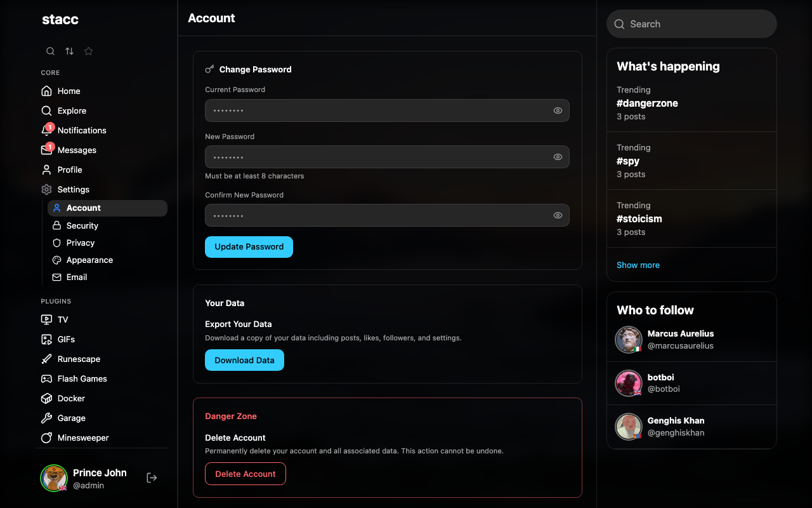
Task: Click the logout icon next to Prince John
Action: [x=152, y=477]
